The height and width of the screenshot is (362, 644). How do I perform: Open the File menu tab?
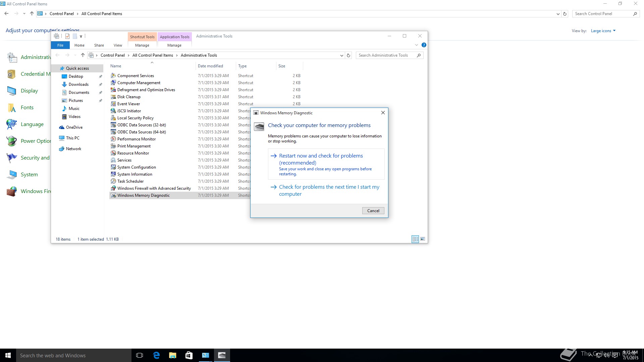point(60,45)
